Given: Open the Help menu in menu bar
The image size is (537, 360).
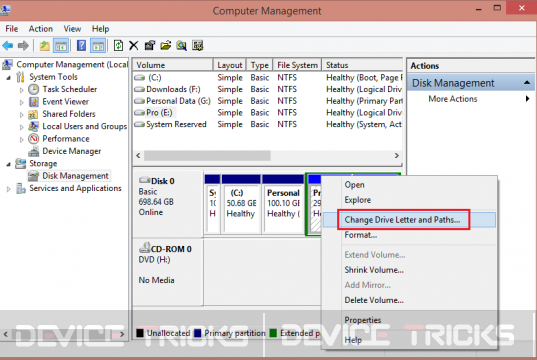Looking at the screenshot, I should [100, 29].
